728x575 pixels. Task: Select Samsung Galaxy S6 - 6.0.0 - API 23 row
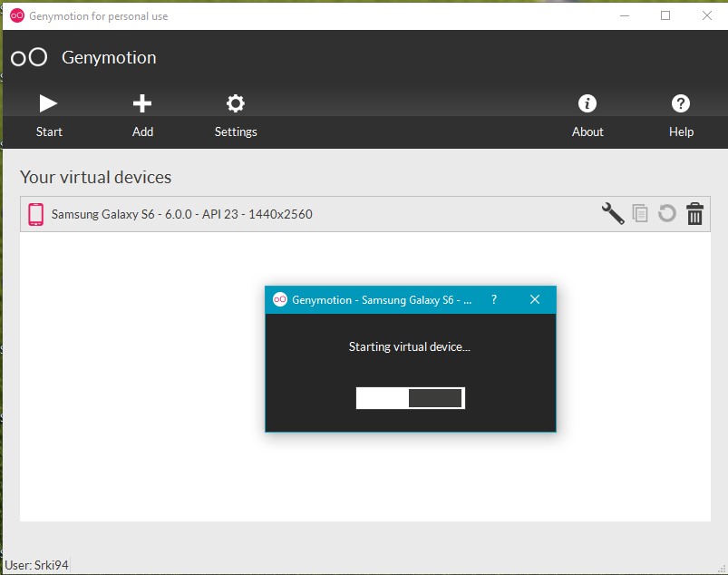365,214
